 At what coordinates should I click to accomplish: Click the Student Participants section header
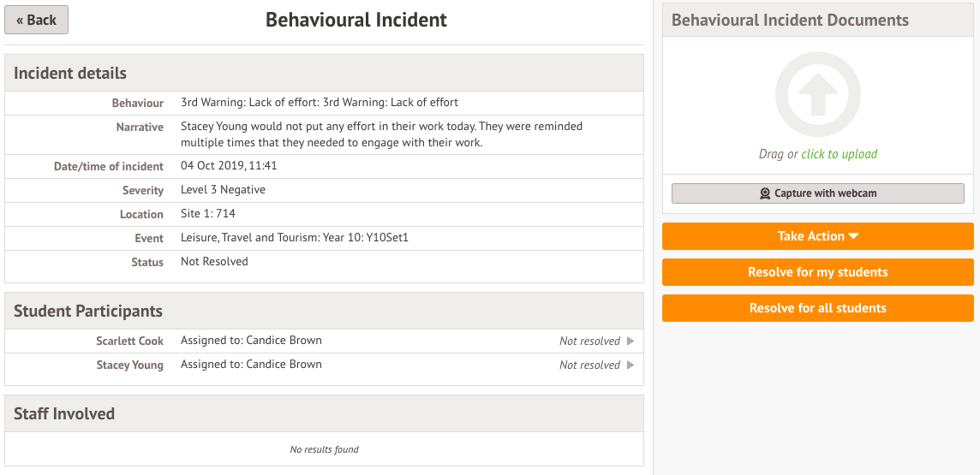tap(88, 312)
